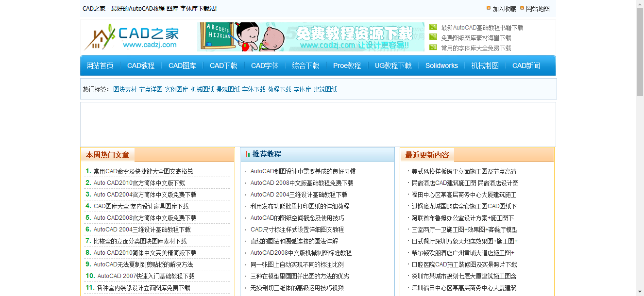644x296 pixels.
Task: Click the scrollbar down arrow
Action: pos(640,292)
